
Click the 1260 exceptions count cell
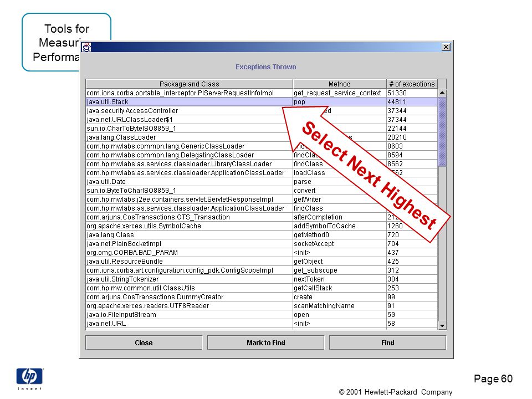coord(412,226)
